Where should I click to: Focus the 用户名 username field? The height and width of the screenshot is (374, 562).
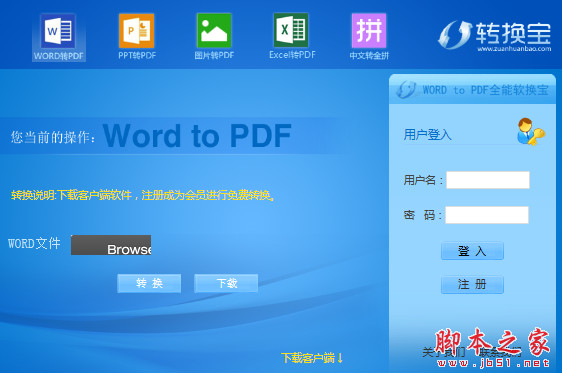pos(488,180)
